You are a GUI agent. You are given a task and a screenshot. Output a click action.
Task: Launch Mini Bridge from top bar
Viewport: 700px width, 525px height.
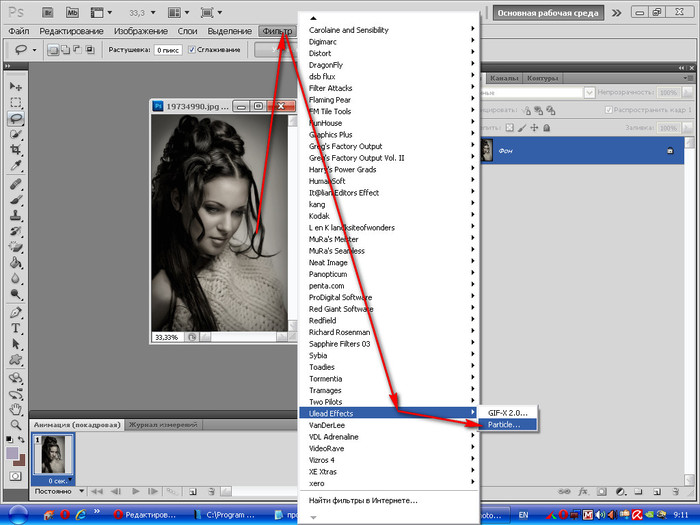coord(72,12)
